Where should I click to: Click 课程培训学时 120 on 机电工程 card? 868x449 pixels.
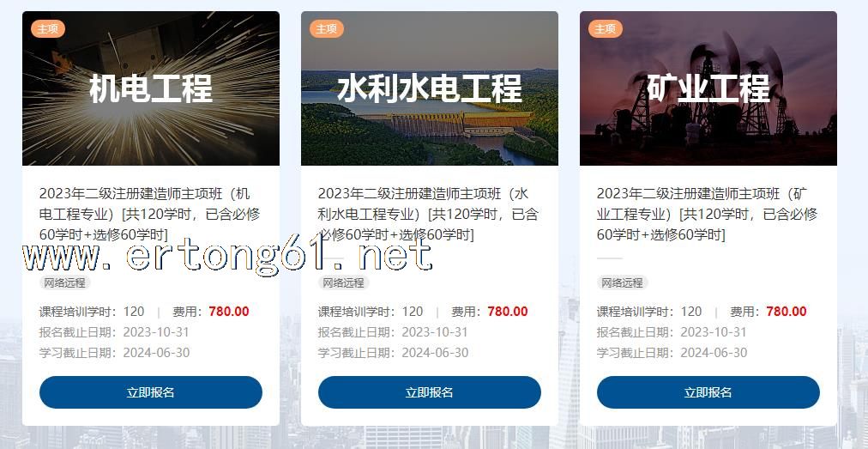[x=92, y=312]
